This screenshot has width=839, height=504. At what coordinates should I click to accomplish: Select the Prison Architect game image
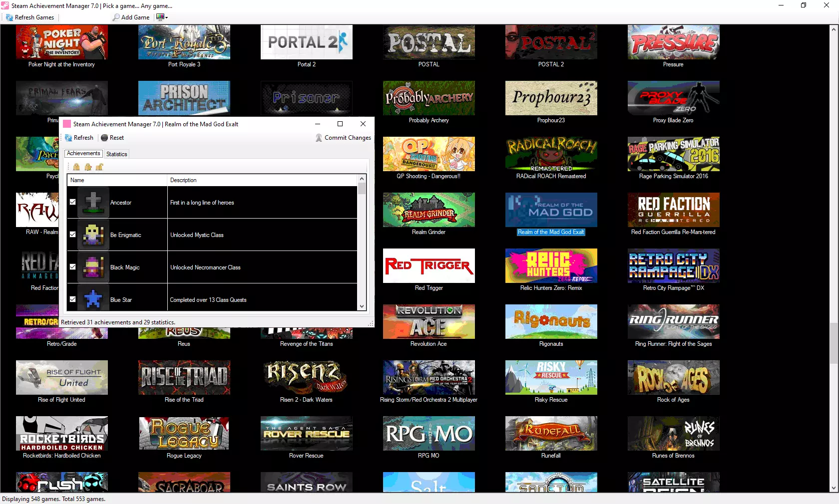(x=184, y=98)
